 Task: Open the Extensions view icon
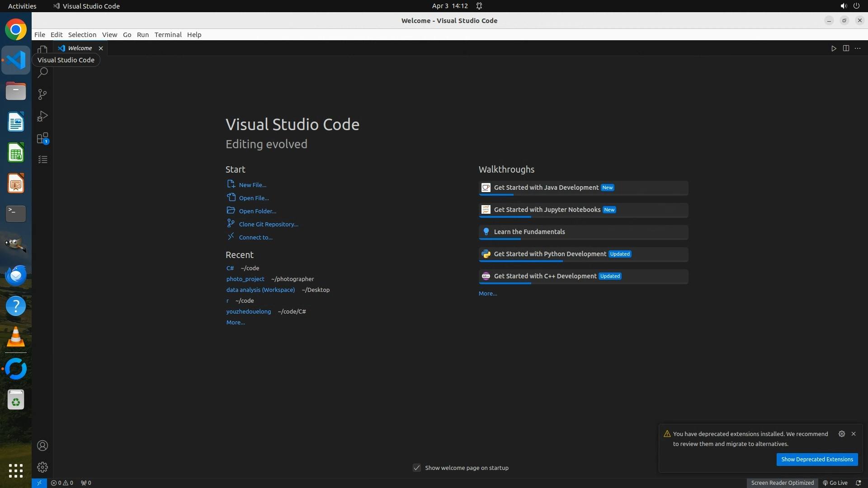(x=42, y=138)
